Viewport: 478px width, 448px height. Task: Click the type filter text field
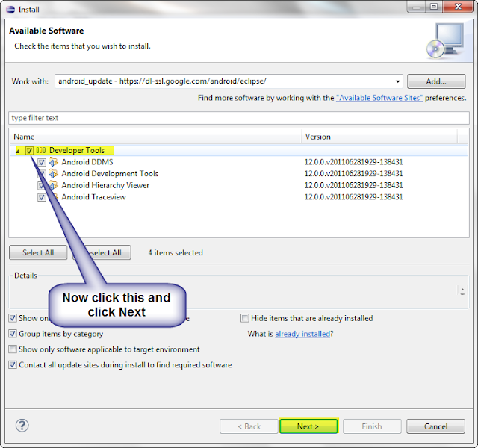pyautogui.click(x=239, y=118)
